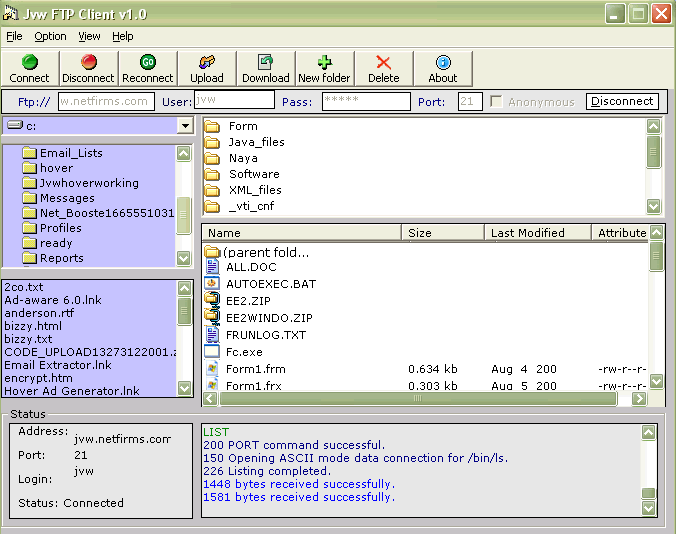Click the ALL.DOC document icon
This screenshot has height=534, width=676.
[212, 267]
